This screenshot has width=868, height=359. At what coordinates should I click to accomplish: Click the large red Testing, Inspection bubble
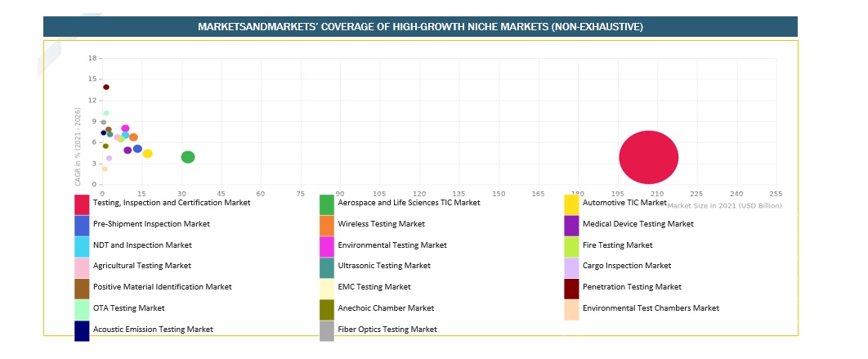click(649, 158)
